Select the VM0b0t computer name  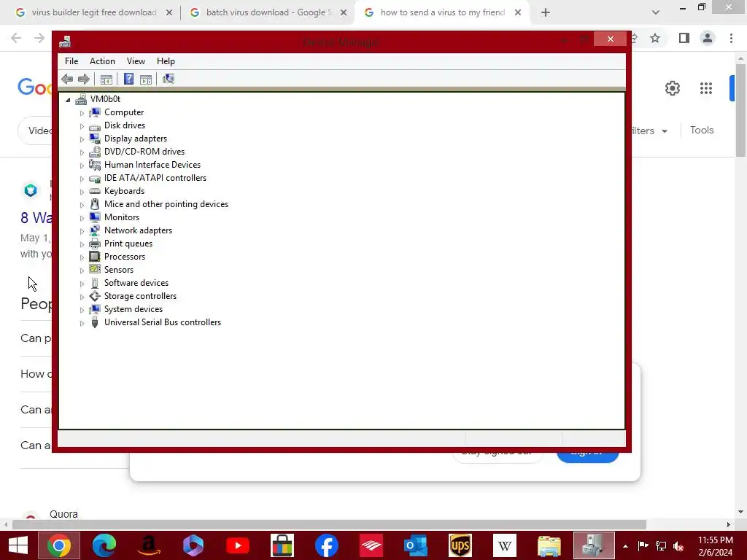105,99
